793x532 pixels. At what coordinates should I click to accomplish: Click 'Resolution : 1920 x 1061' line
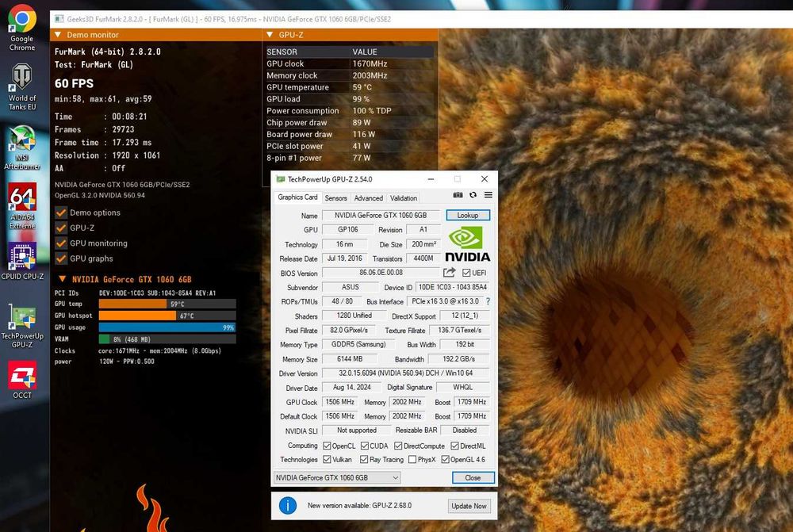tap(107, 155)
